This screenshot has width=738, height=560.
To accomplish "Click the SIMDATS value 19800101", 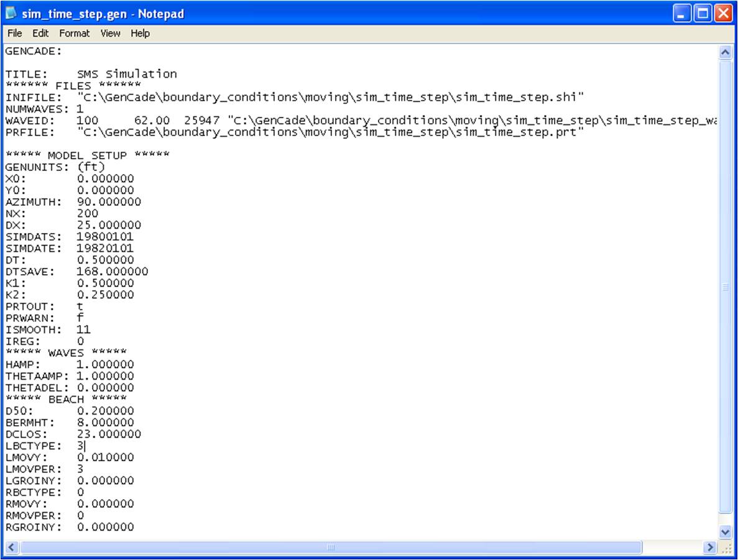I will [x=105, y=237].
